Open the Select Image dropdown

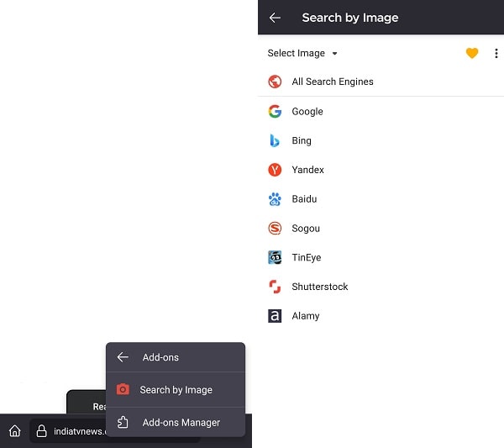point(302,53)
